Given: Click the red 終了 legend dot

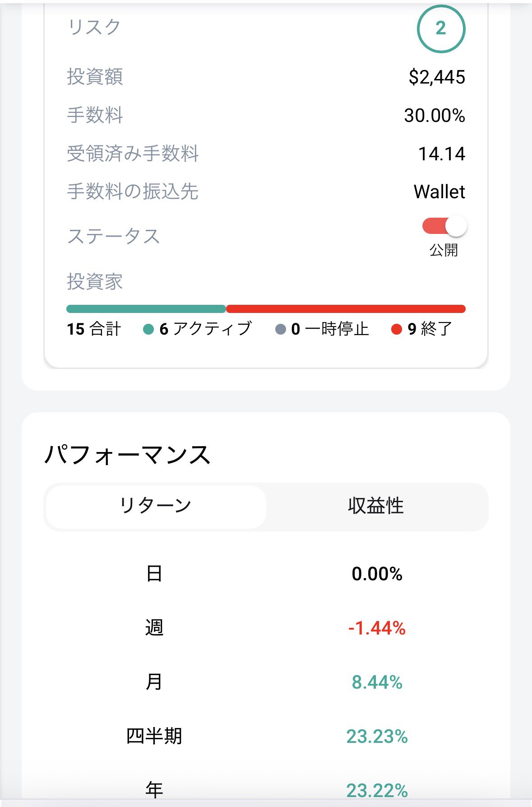Looking at the screenshot, I should coord(397,329).
